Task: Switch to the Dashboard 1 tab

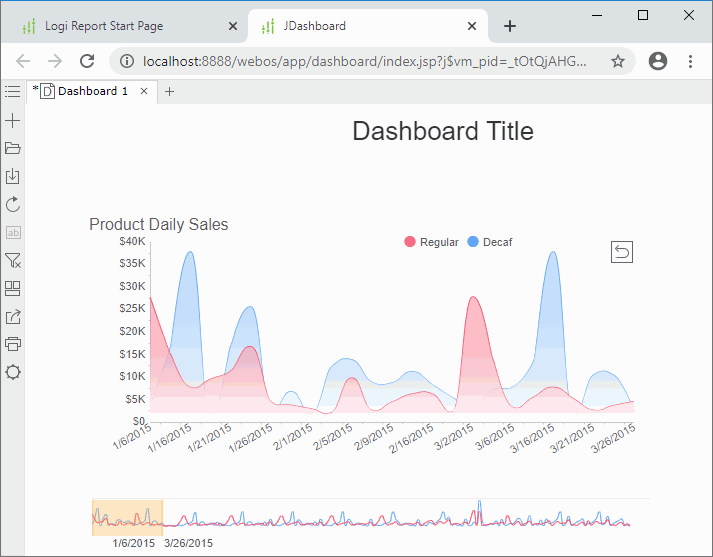Action: click(x=92, y=91)
